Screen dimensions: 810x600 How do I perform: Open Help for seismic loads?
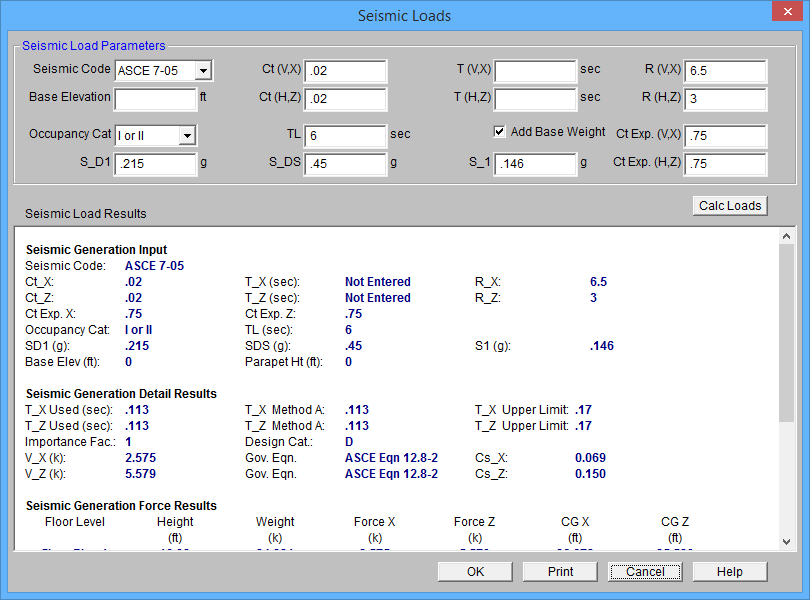[729, 572]
